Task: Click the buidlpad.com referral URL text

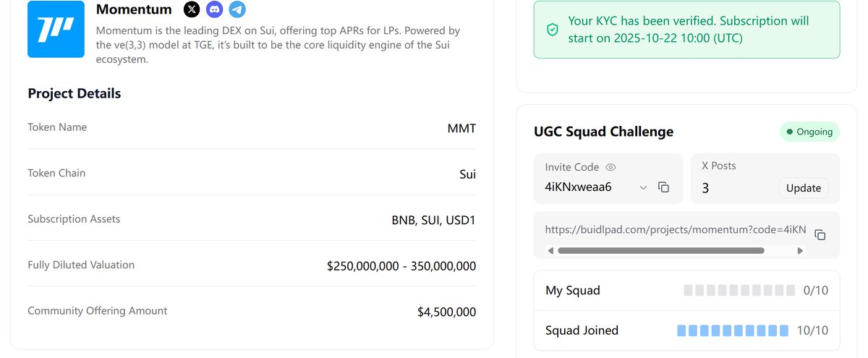Action: pos(675,229)
